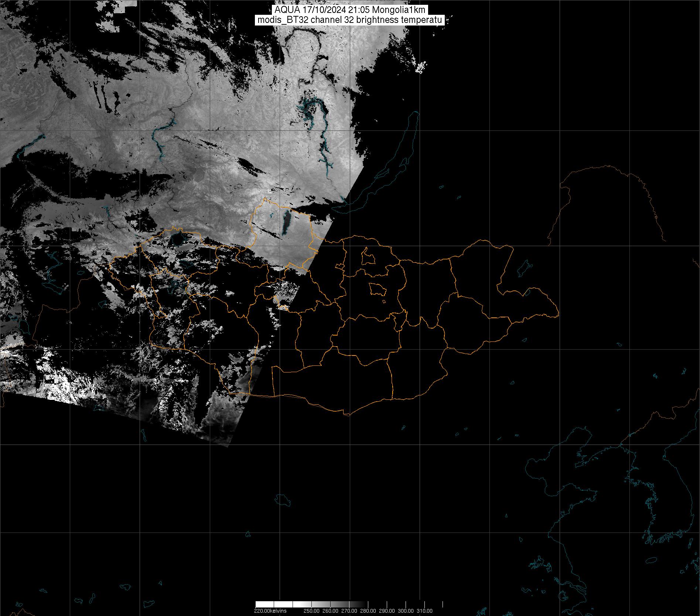The height and width of the screenshot is (616, 700).
Task: Pick the 290.00 label on the temperature scale
Action: point(387,611)
